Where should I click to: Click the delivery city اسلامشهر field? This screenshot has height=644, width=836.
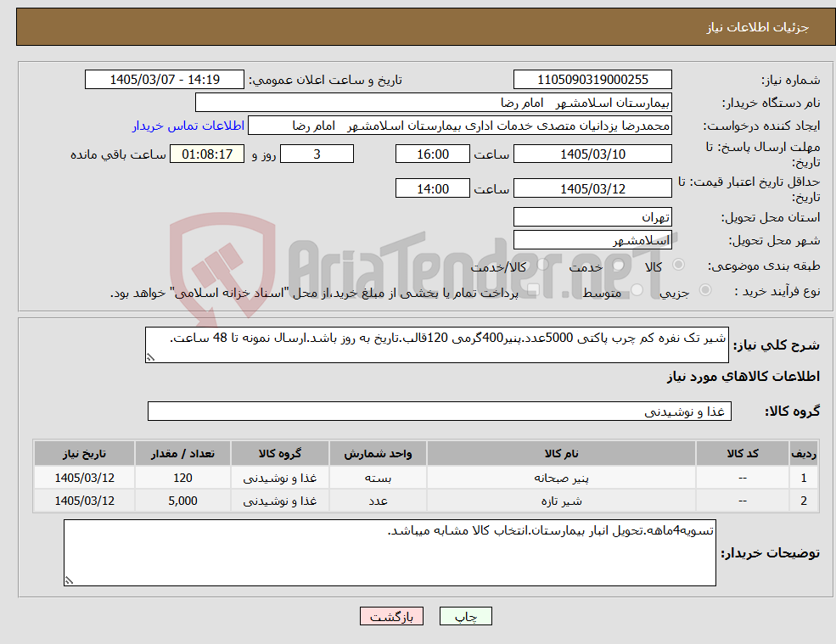(x=592, y=240)
